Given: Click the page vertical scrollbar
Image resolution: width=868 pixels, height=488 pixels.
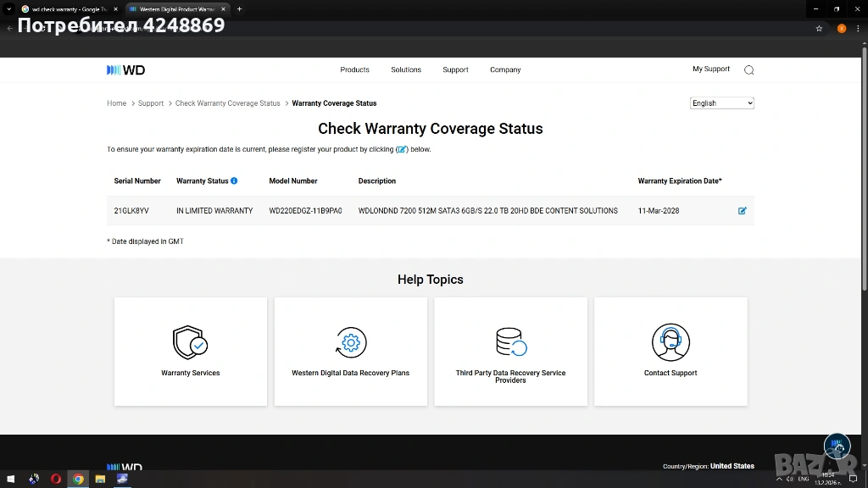Looking at the screenshot, I should (x=864, y=169).
